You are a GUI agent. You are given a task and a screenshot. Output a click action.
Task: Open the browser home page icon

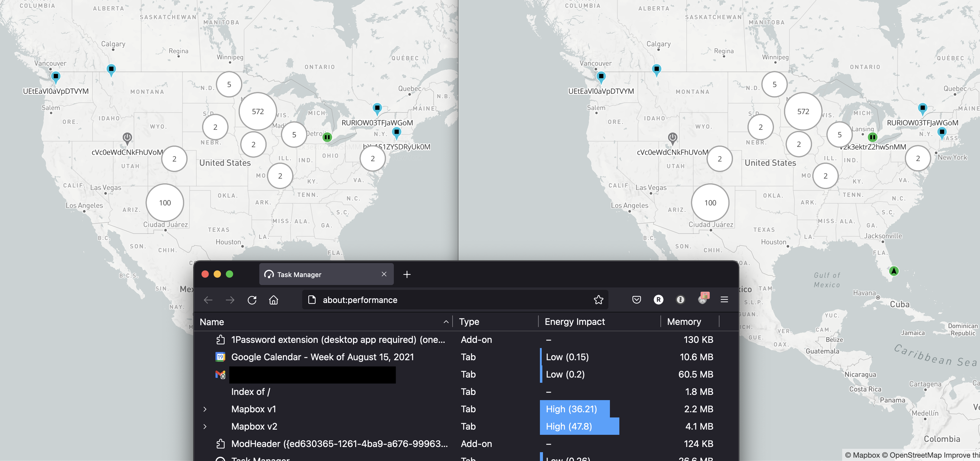274,300
